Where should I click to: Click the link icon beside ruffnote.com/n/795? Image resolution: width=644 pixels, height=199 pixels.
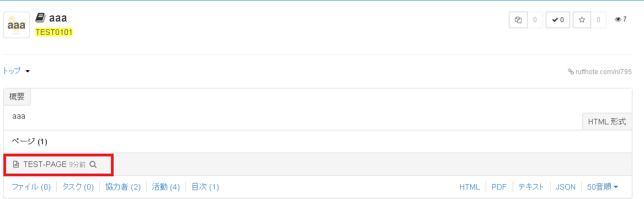pyautogui.click(x=571, y=71)
